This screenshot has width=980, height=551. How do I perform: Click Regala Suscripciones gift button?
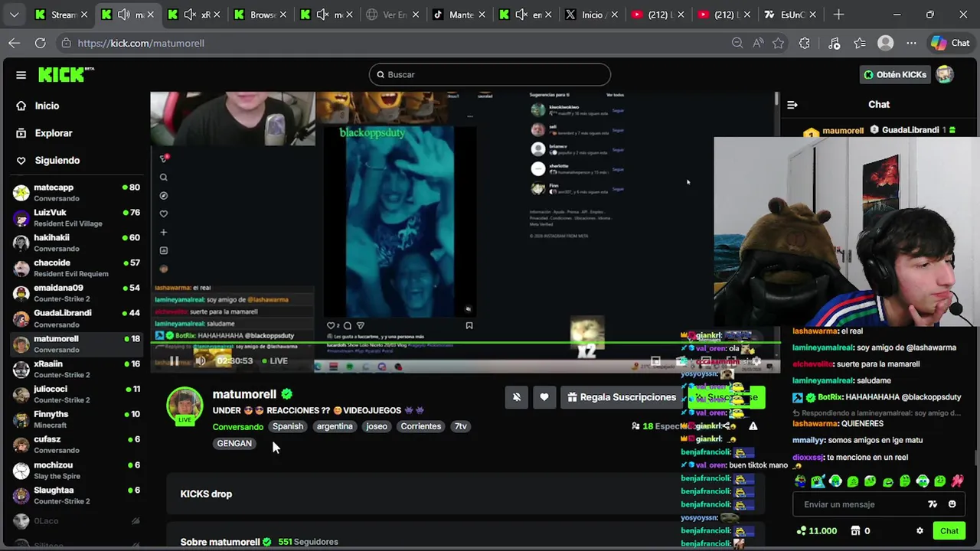(x=622, y=397)
